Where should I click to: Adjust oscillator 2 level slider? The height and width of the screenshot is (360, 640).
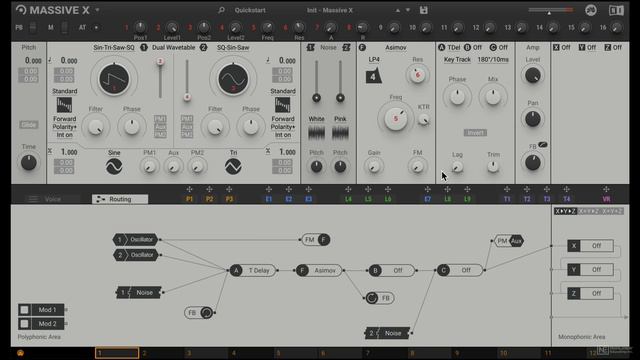(x=187, y=79)
